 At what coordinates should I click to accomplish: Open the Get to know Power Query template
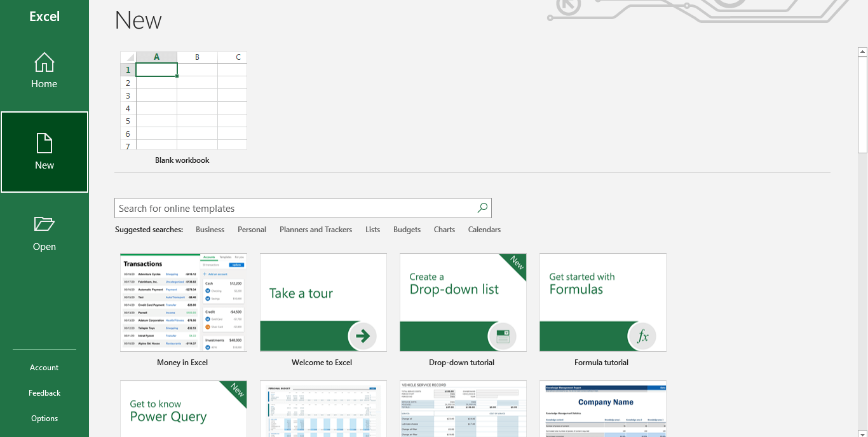tap(183, 408)
